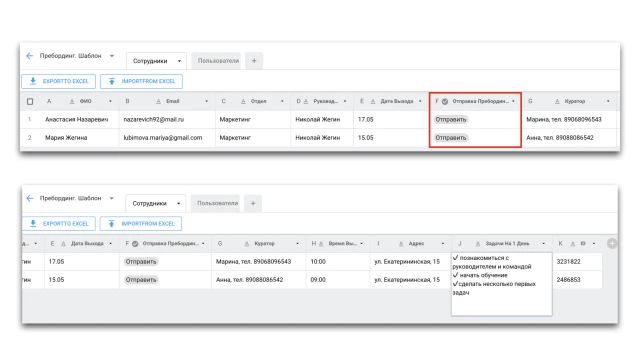640x360 pixels.
Task: Click Дата Выхода type icon in upper window
Action: click(373, 101)
